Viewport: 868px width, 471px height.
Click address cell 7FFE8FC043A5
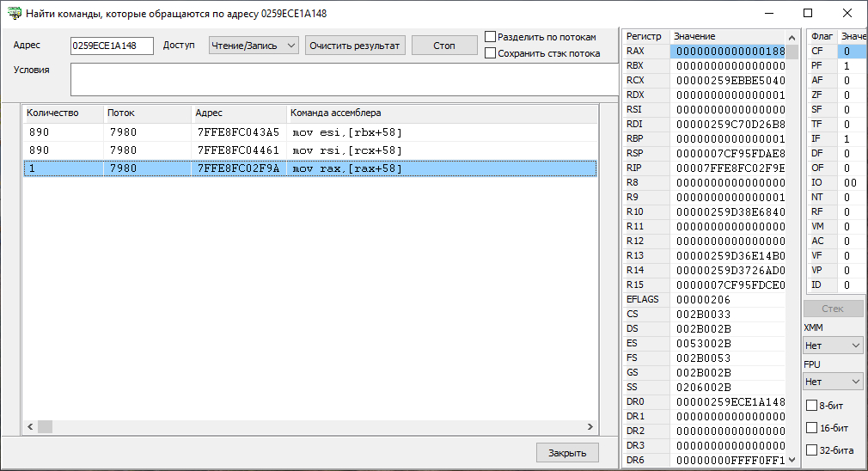(x=239, y=132)
